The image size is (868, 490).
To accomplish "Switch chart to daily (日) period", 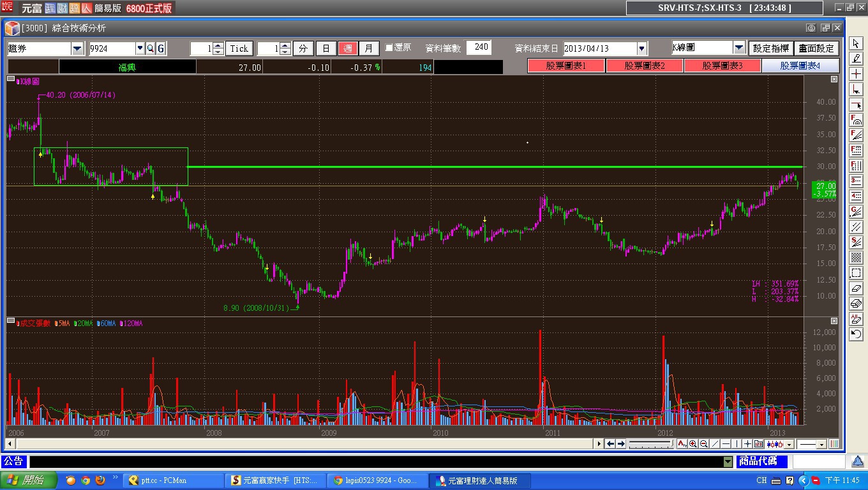I will (325, 48).
